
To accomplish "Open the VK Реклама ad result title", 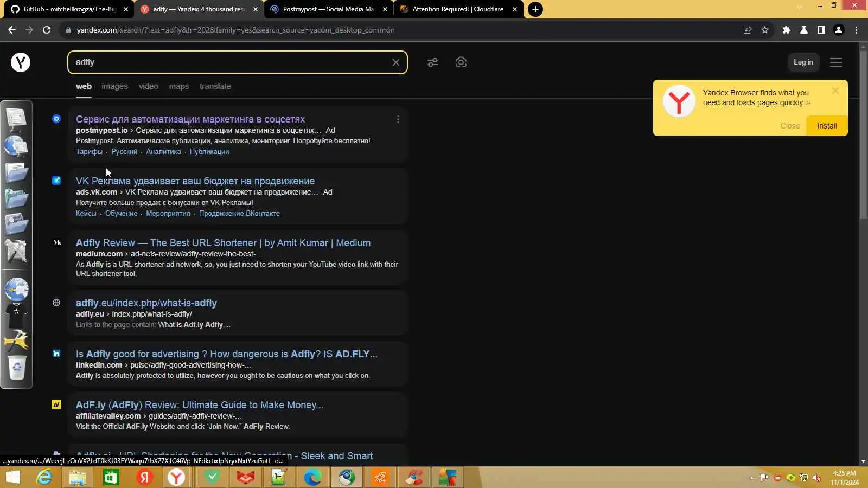I will click(195, 181).
